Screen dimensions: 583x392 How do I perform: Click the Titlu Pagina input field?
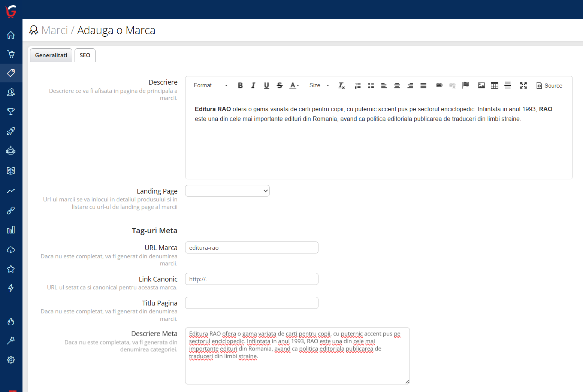[x=252, y=303]
